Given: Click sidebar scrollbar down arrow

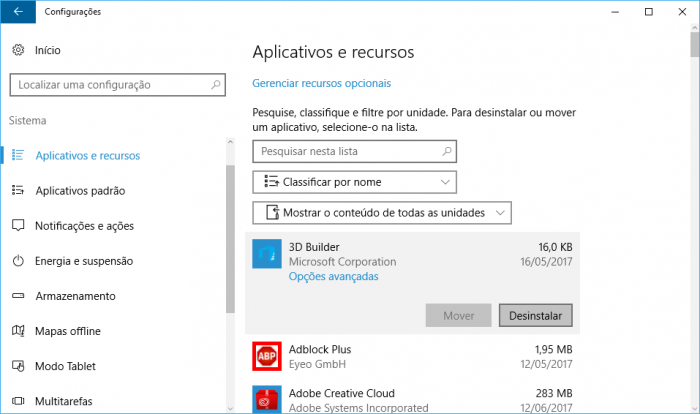Looking at the screenshot, I should point(230,408).
